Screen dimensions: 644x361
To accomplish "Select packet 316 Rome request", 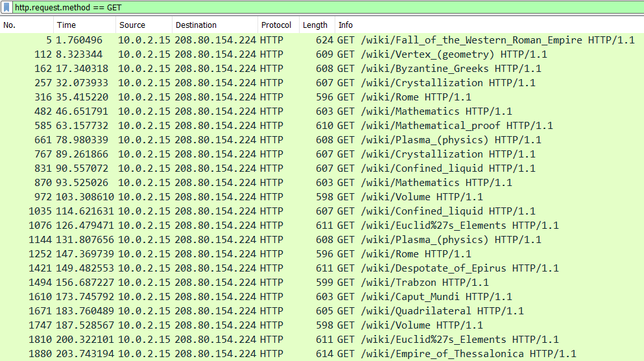I will tap(322, 97).
